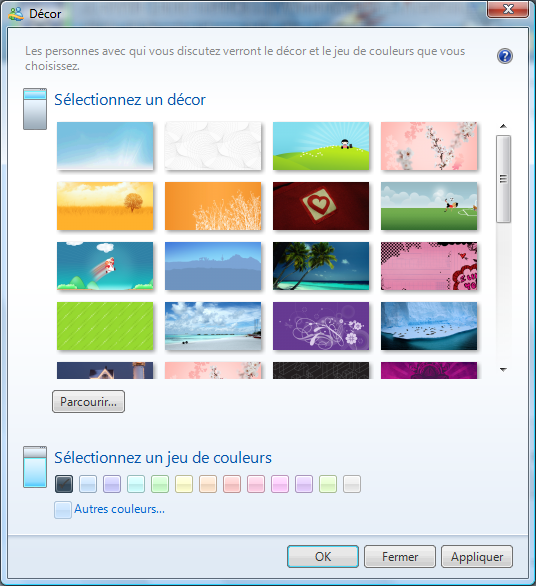536x586 pixels.
Task: Choose the blue mountain silhouette décor
Action: 213,266
